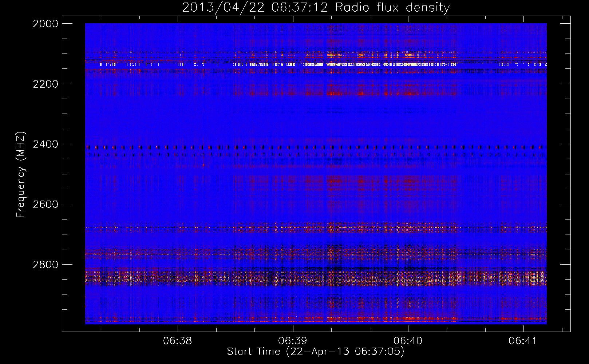Viewport: 589px width, 364px height.
Task: Click the plot title "Radio flux density"
Action: click(392, 8)
